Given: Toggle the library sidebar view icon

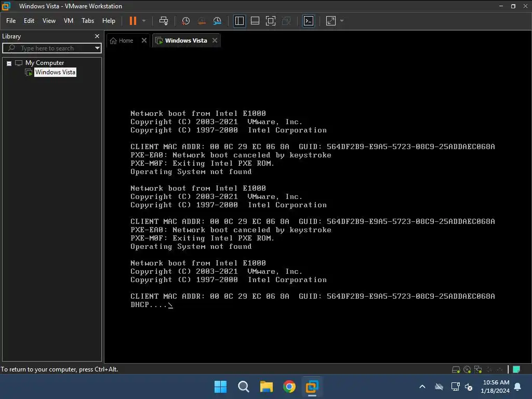Looking at the screenshot, I should (x=240, y=21).
